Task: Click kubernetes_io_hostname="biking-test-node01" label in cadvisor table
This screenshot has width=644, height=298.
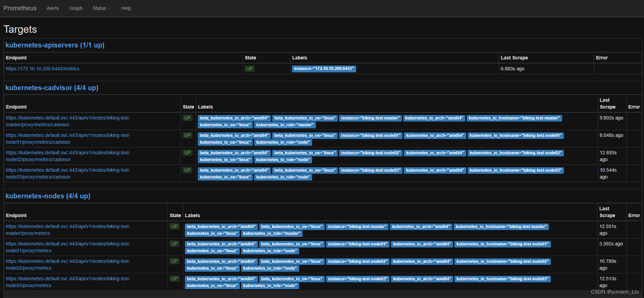Action: [515, 136]
